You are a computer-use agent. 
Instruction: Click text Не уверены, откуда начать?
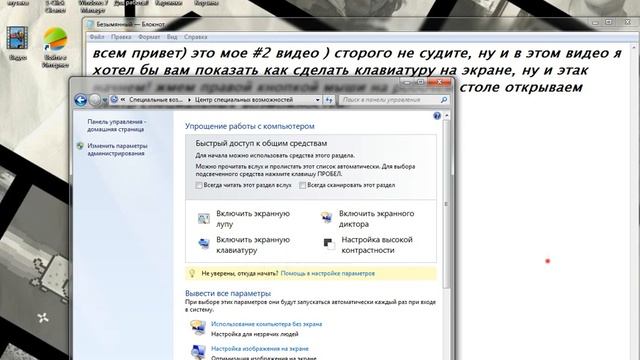240,273
